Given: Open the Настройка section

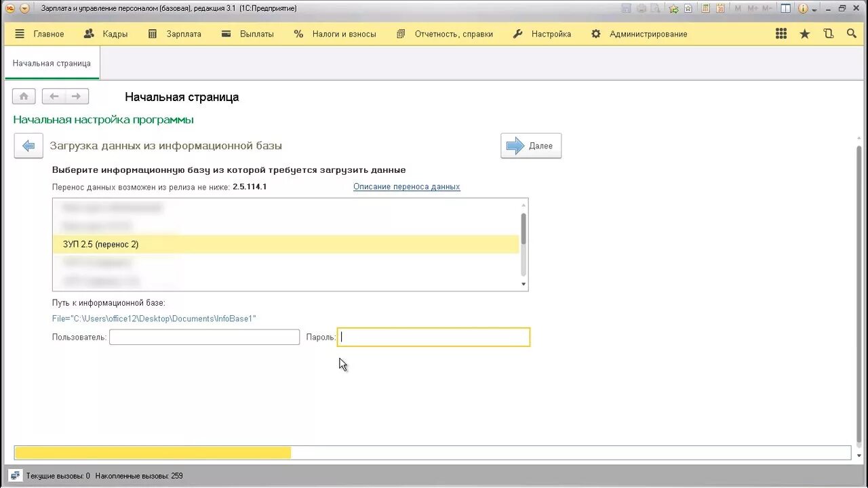Looking at the screenshot, I should click(x=542, y=34).
